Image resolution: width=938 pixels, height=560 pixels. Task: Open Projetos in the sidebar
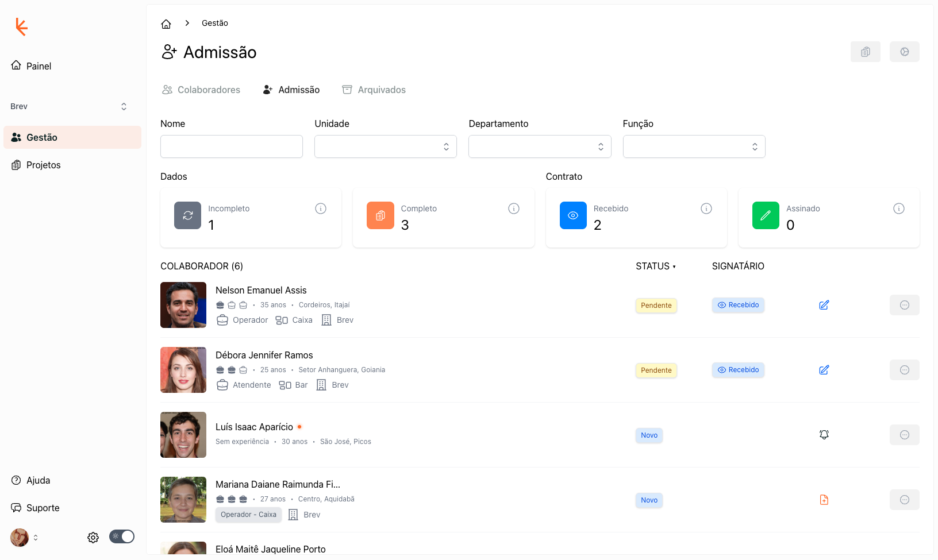click(x=43, y=165)
